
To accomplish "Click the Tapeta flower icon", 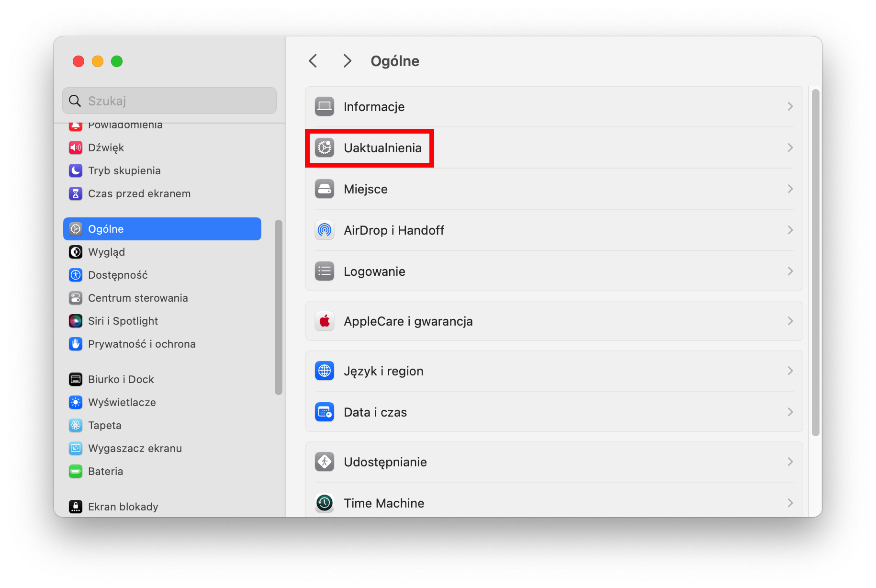I will (76, 425).
